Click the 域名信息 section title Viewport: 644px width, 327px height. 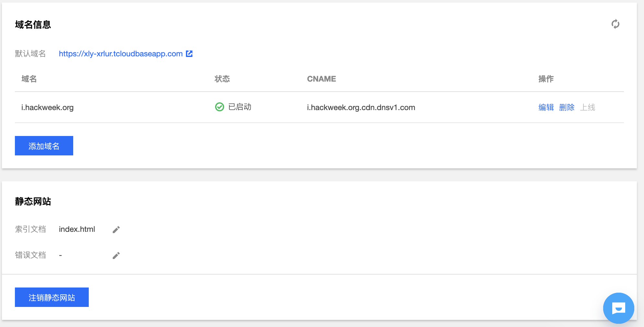[33, 25]
